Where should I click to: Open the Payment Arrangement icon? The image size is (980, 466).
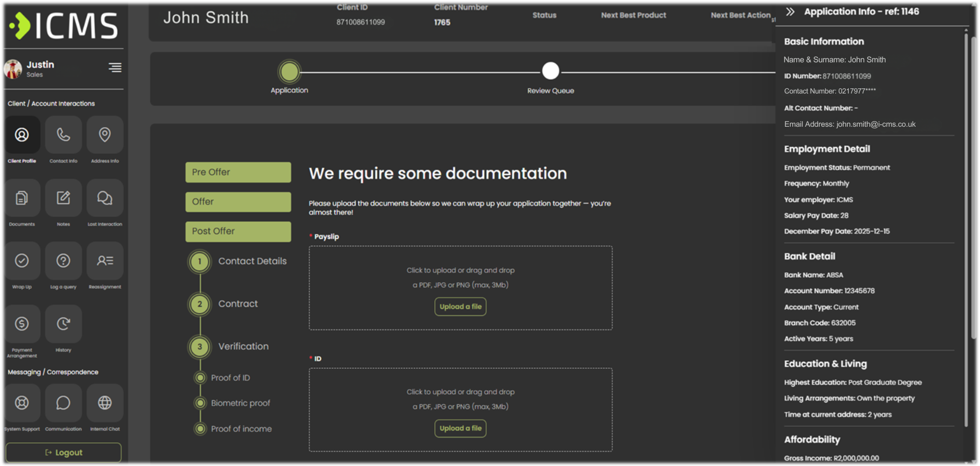(x=22, y=323)
